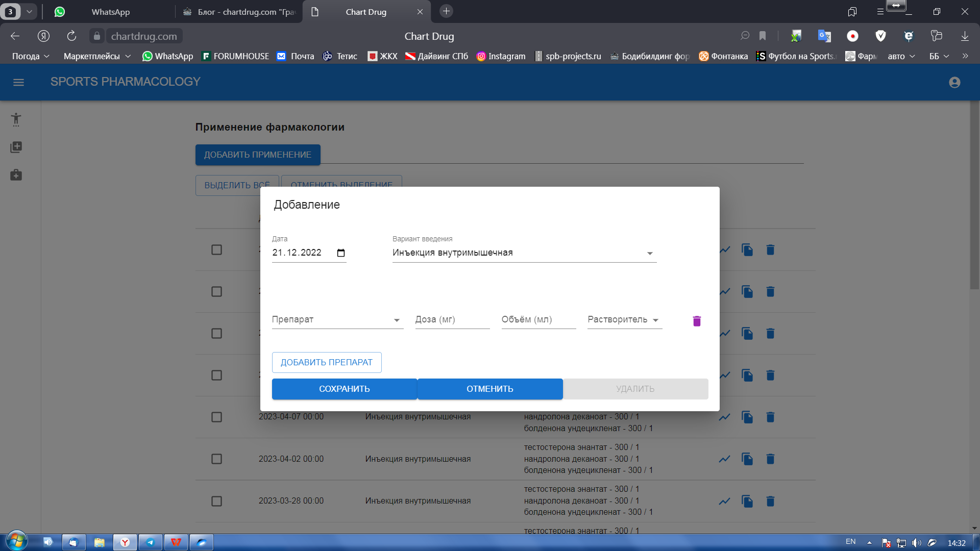Open the calendar picker in date field
This screenshot has height=551, width=980.
341,253
